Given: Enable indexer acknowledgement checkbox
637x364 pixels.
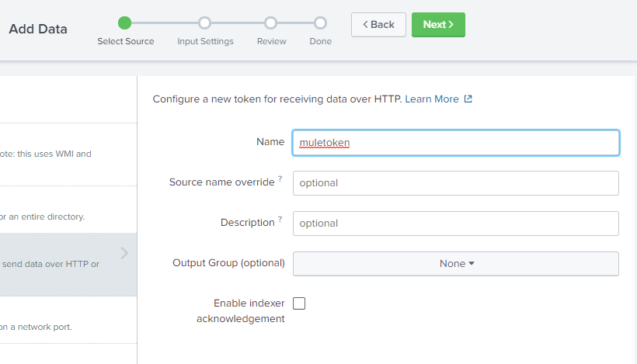Looking at the screenshot, I should [299, 303].
